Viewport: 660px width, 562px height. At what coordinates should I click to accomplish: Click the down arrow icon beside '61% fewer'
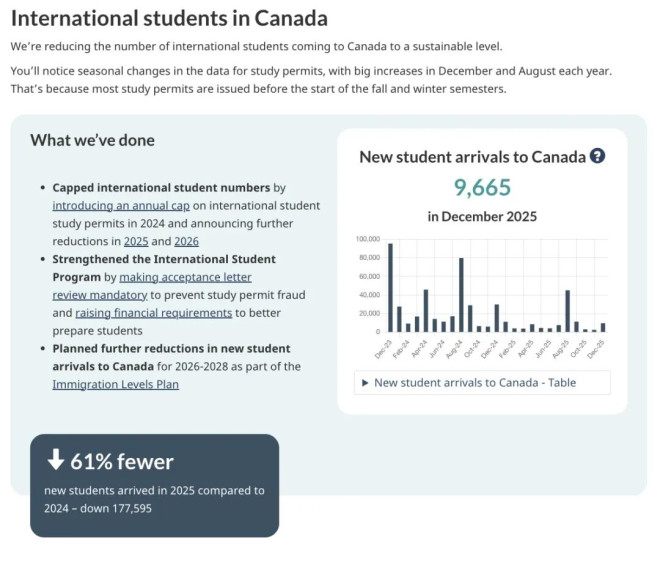pos(56,461)
